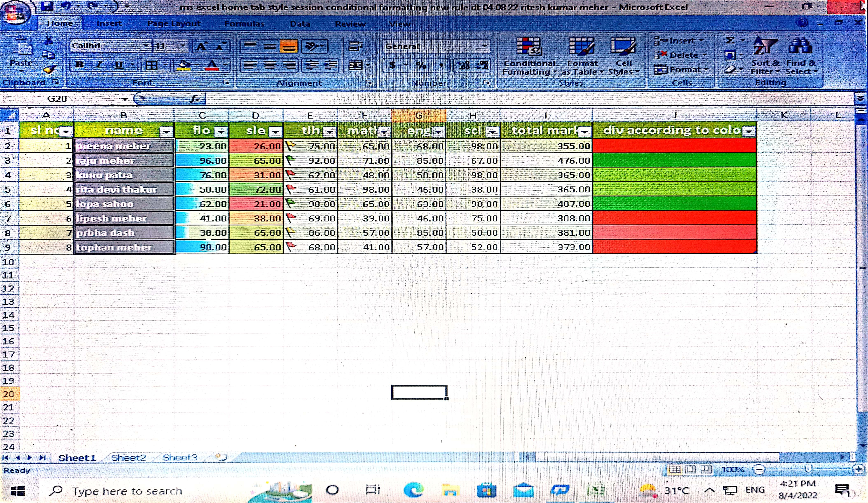Toggle Italic formatting
Viewport: 868px width, 503px height.
(99, 65)
